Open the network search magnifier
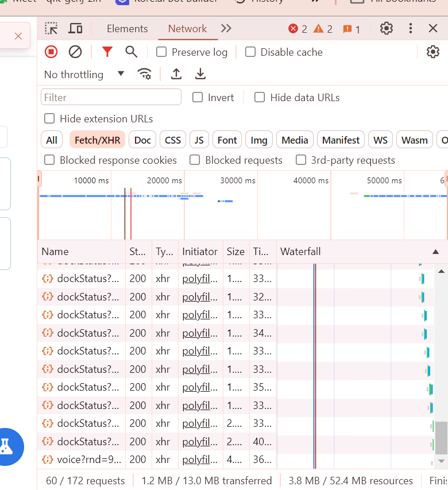 [131, 52]
